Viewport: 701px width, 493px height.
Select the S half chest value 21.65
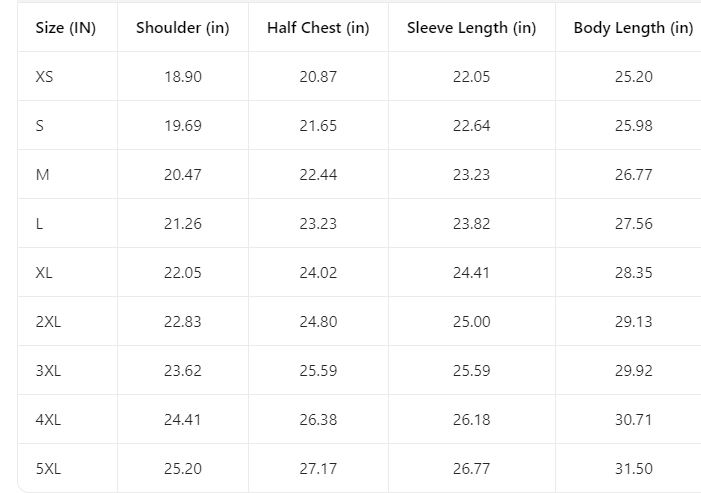point(318,126)
